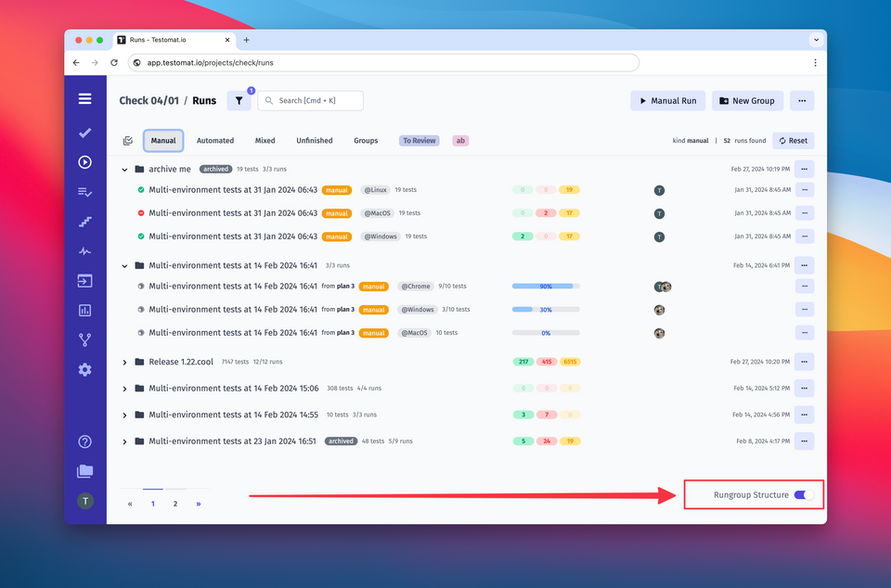The image size is (891, 588).
Task: Open the Plans checklist sidebar icon
Action: pos(84,192)
